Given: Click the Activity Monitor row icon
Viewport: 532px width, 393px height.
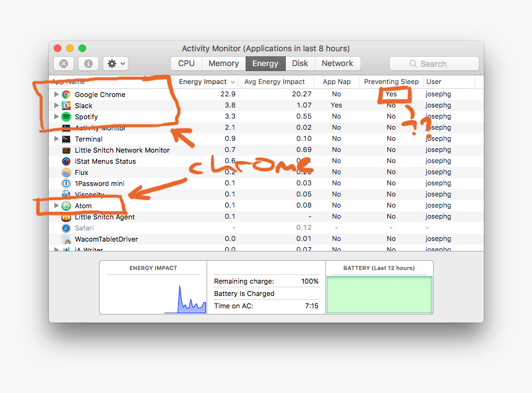Looking at the screenshot, I should (x=66, y=128).
